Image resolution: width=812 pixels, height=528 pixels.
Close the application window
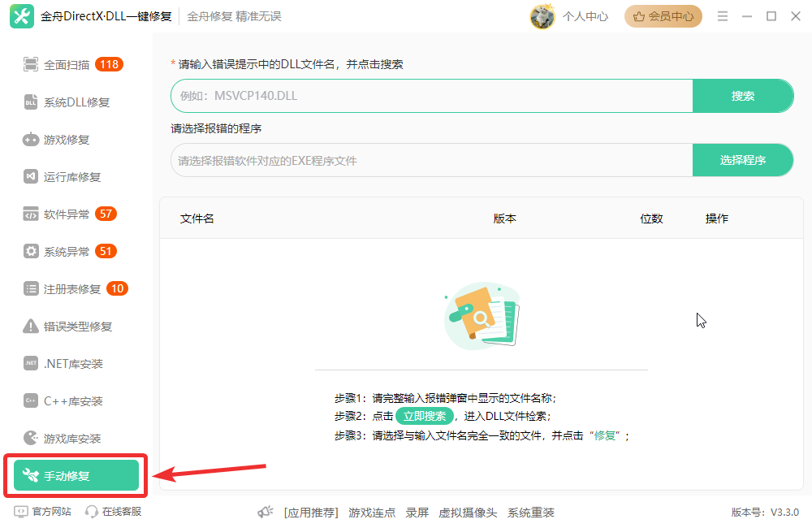(x=796, y=16)
